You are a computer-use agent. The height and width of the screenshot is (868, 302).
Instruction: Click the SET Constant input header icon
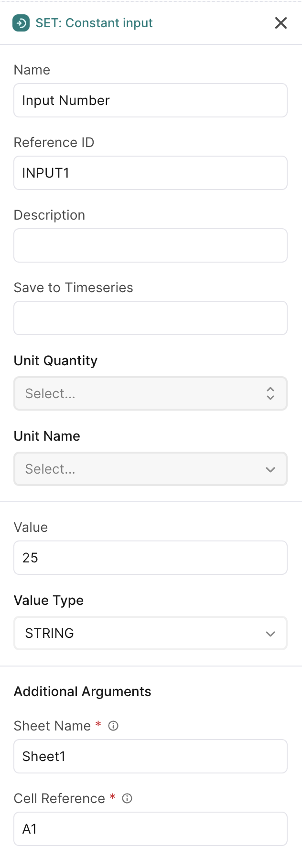[x=21, y=23]
